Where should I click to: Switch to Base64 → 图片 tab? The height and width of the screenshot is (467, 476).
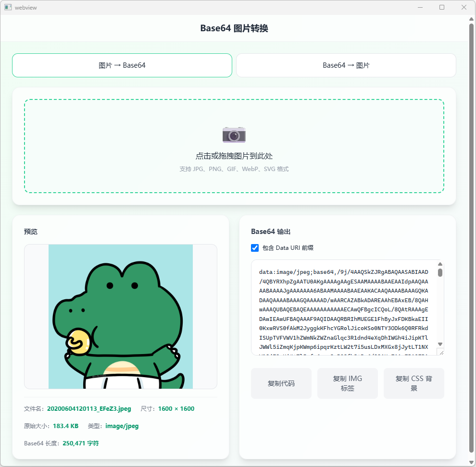click(x=346, y=65)
